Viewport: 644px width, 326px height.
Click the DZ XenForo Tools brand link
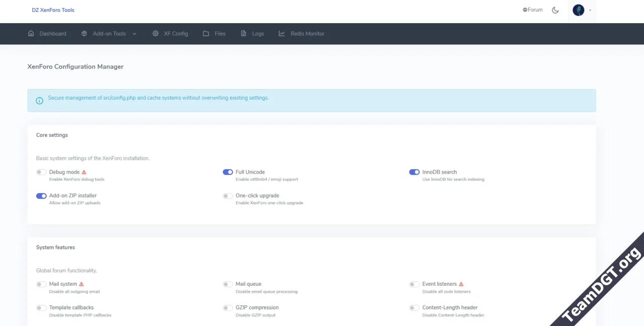pos(53,10)
